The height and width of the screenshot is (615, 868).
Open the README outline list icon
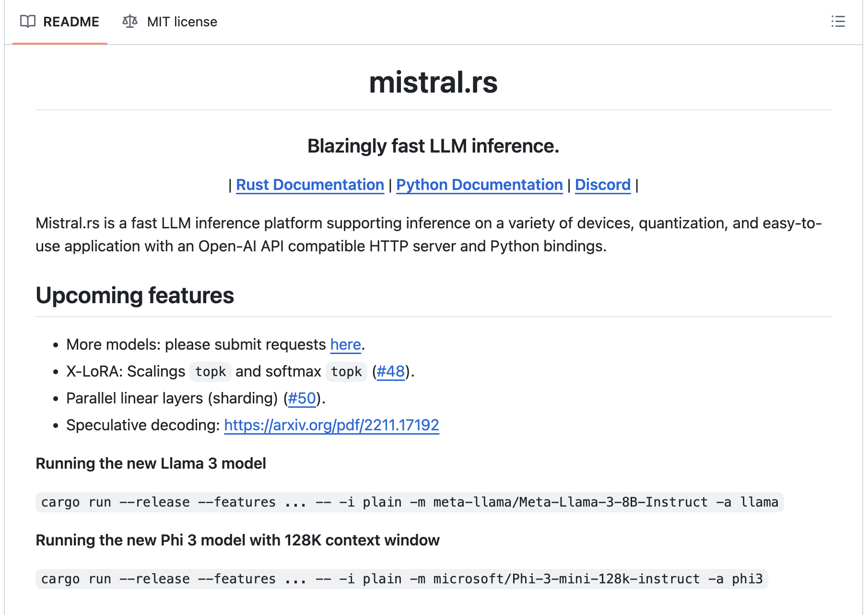(837, 22)
